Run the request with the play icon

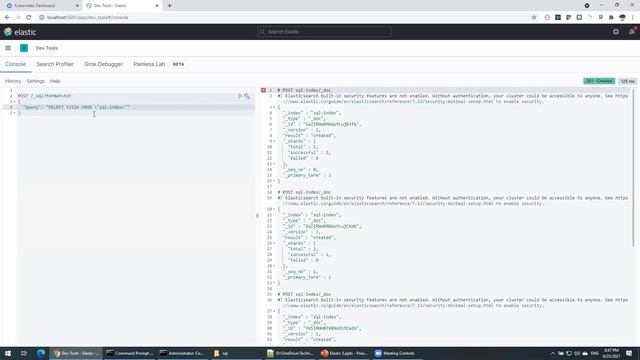click(x=240, y=96)
